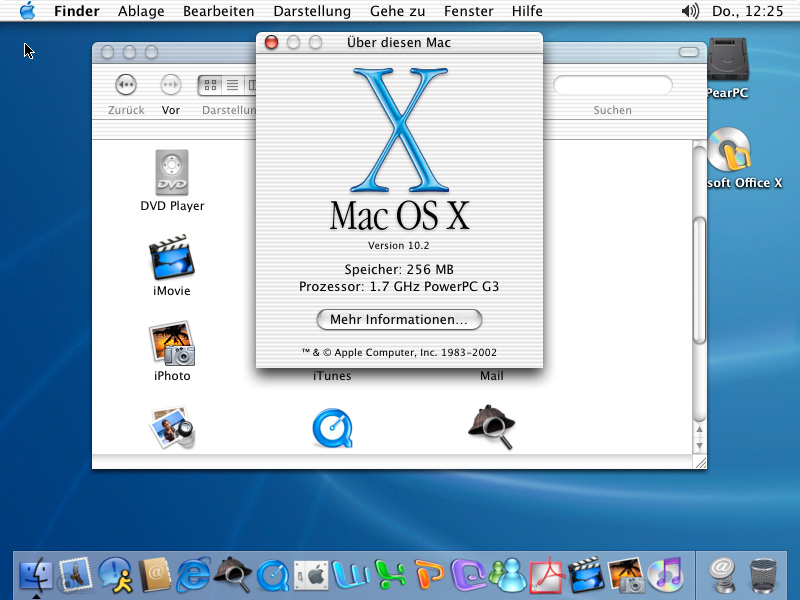Open iTunes in the Dock
800x600 pixels.
pos(665,574)
